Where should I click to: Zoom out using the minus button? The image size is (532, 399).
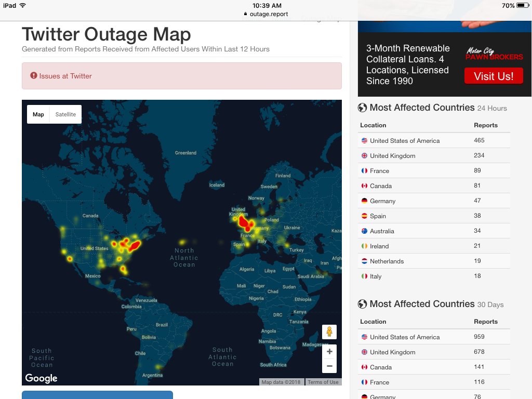[x=329, y=366]
